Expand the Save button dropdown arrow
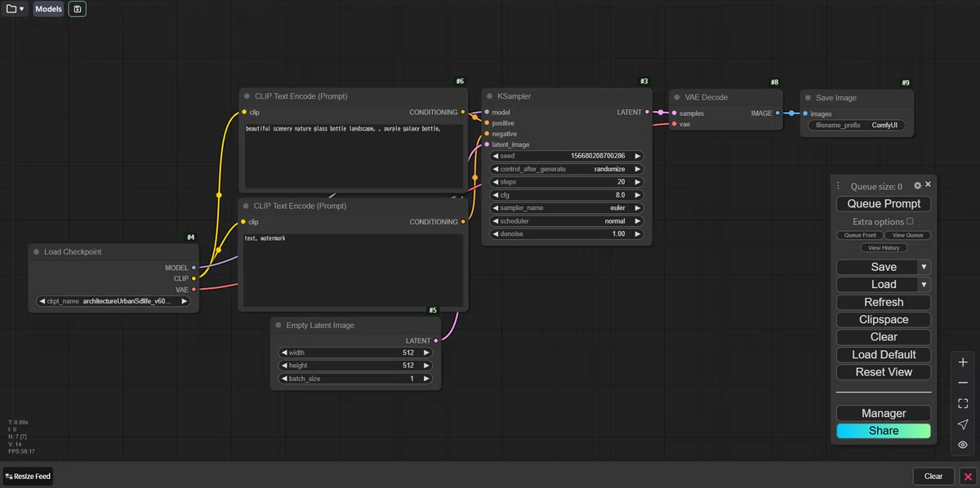 pyautogui.click(x=924, y=267)
